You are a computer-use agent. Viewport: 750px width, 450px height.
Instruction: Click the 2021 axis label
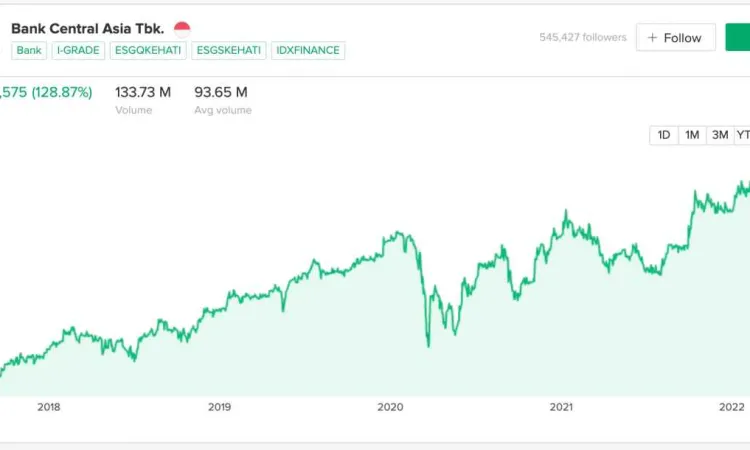[x=561, y=407]
